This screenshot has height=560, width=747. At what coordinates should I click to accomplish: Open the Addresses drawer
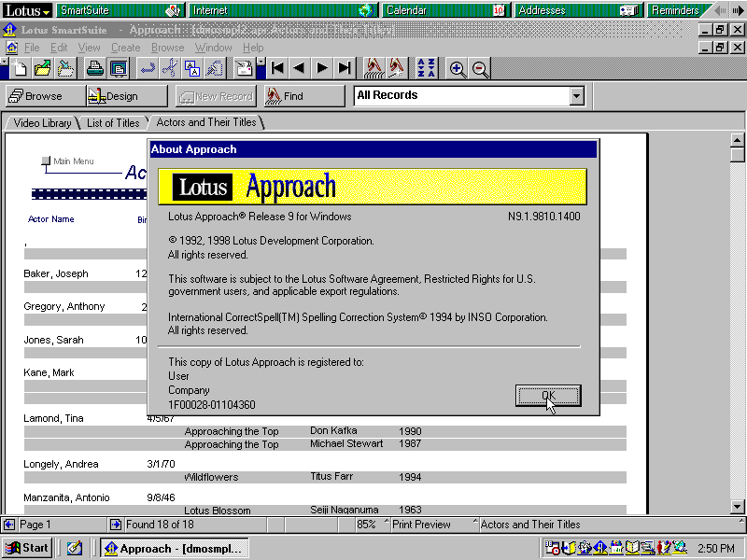point(578,10)
